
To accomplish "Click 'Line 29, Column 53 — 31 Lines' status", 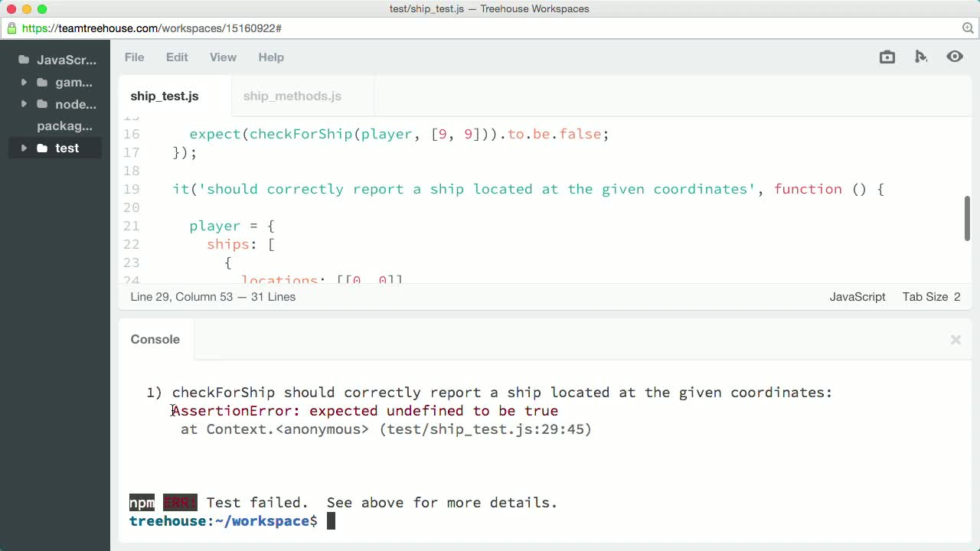I will click(213, 297).
